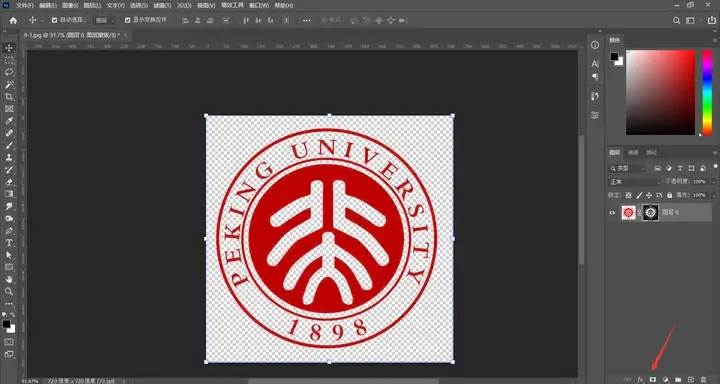
Task: Open the Paragraph panel icon
Action: click(595, 77)
